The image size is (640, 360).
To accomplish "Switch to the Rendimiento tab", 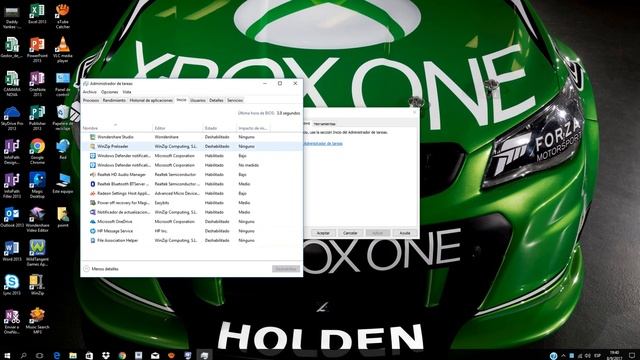I will click(114, 100).
